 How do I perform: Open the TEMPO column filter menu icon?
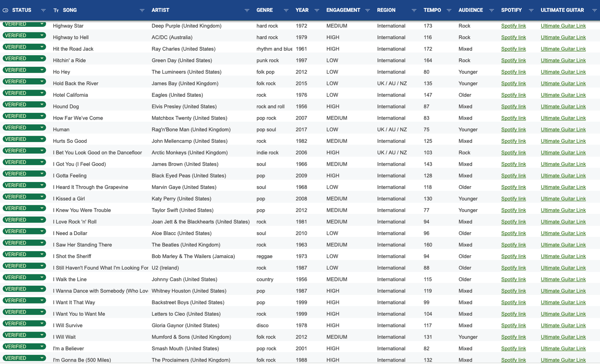click(x=449, y=10)
